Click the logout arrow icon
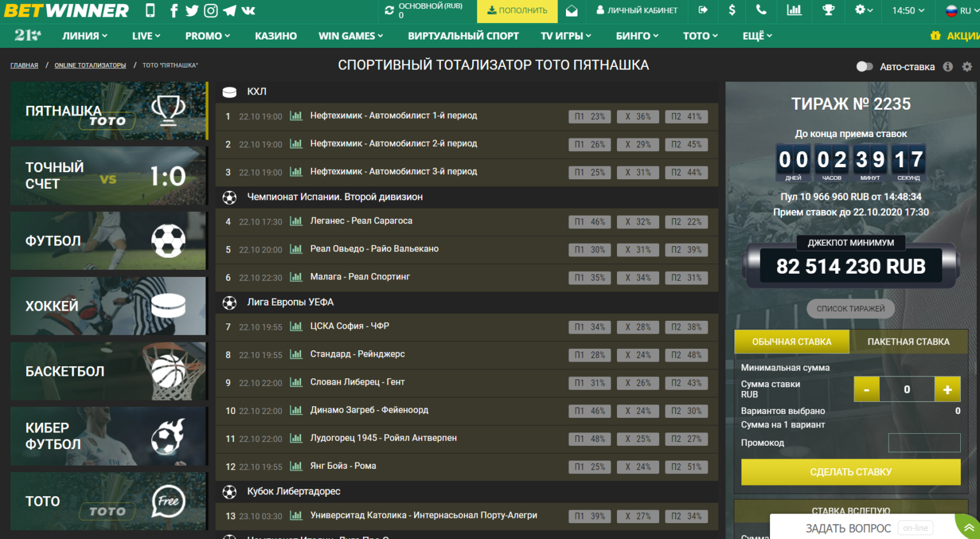The image size is (980, 539). coord(703,10)
